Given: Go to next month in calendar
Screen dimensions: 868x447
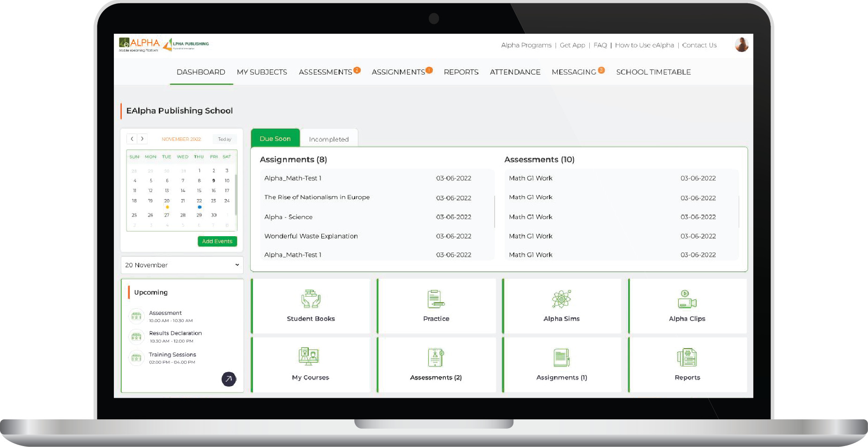Looking at the screenshot, I should [142, 139].
